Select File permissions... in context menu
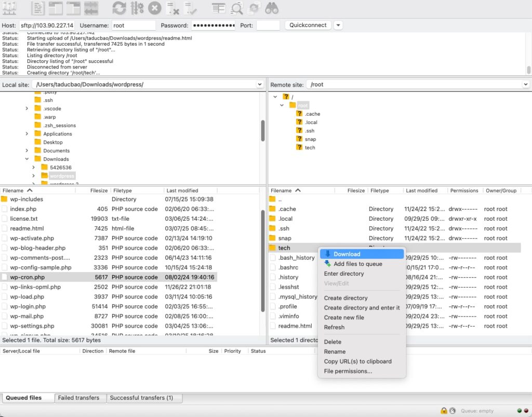Viewport: 532px width, 417px height. pyautogui.click(x=348, y=371)
